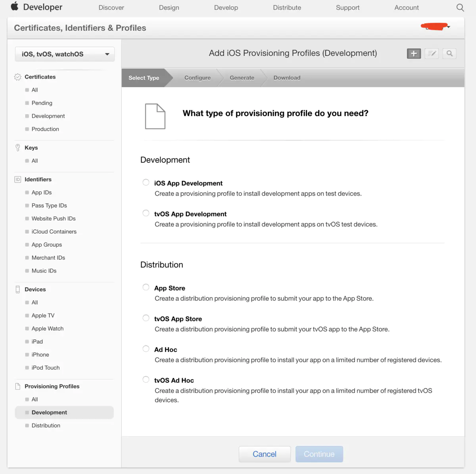Screen dimensions: 476x474
Task: Open the Account menu
Action: point(407,8)
